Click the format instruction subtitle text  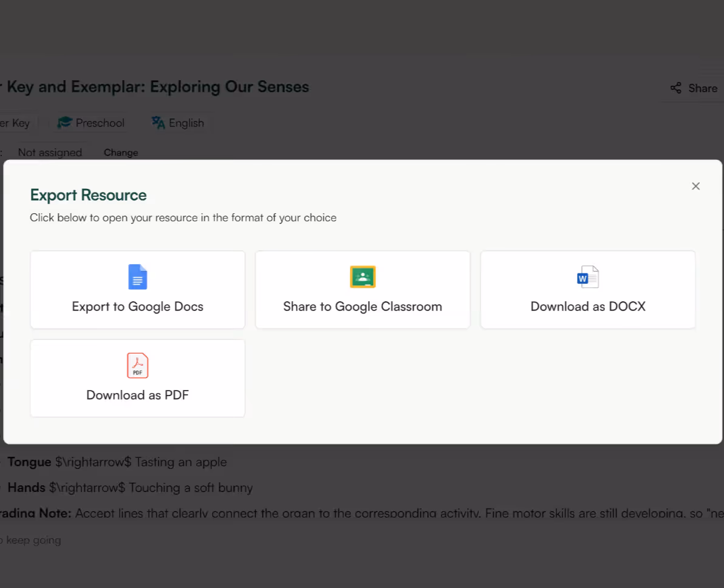click(x=183, y=217)
